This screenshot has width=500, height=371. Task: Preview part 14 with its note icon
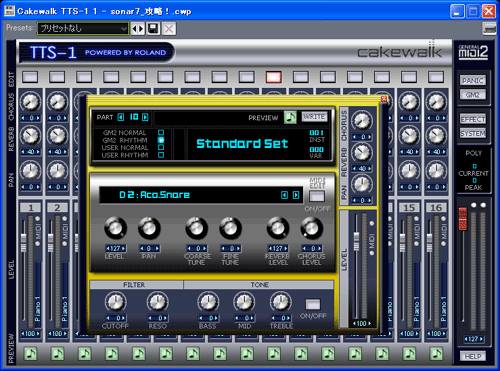coord(382,354)
